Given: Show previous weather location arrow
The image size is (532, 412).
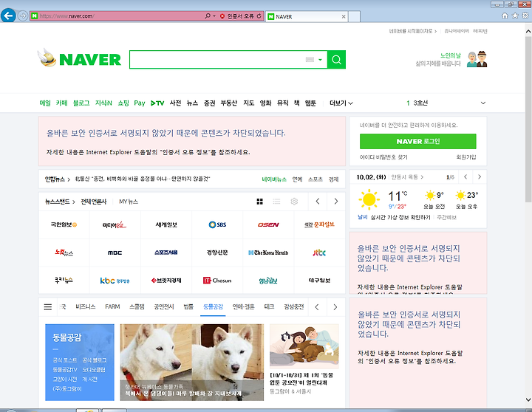Looking at the screenshot, I should click(465, 176).
